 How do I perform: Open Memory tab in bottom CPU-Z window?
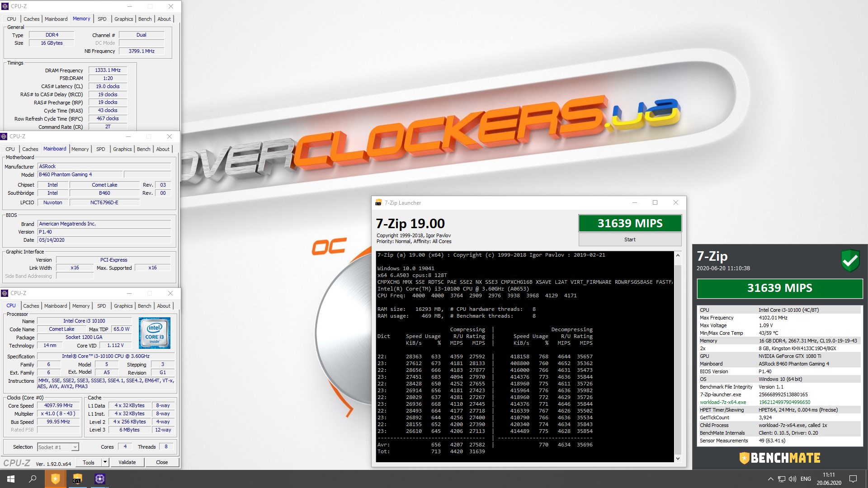(x=81, y=306)
